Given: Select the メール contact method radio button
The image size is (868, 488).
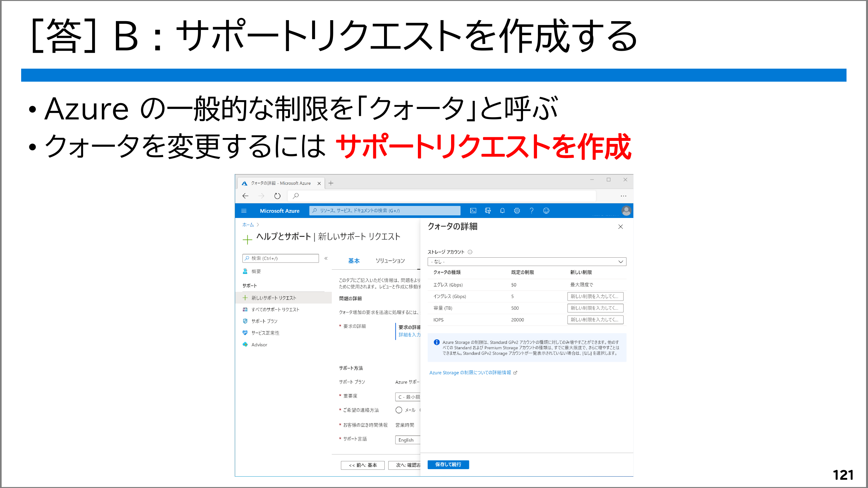Looking at the screenshot, I should 399,410.
